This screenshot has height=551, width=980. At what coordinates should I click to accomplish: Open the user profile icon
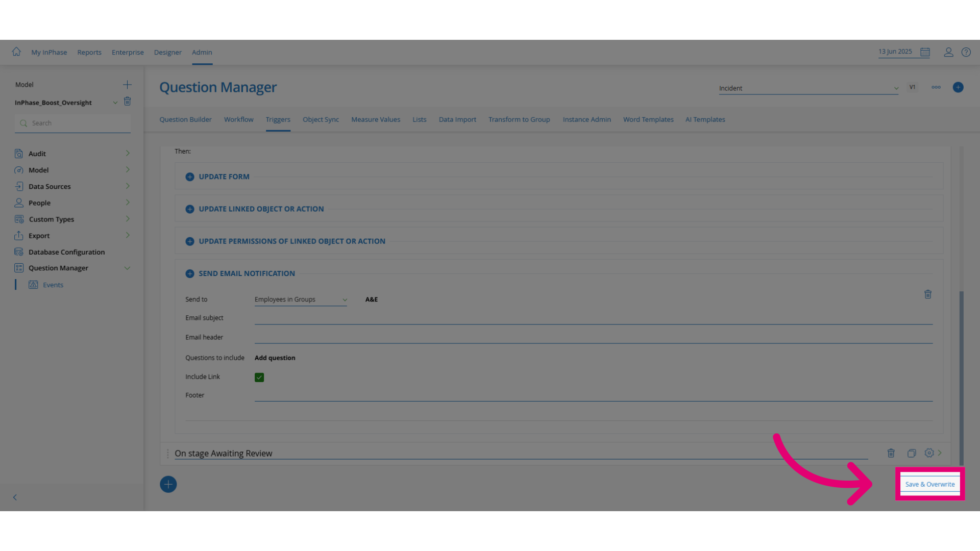coord(948,52)
